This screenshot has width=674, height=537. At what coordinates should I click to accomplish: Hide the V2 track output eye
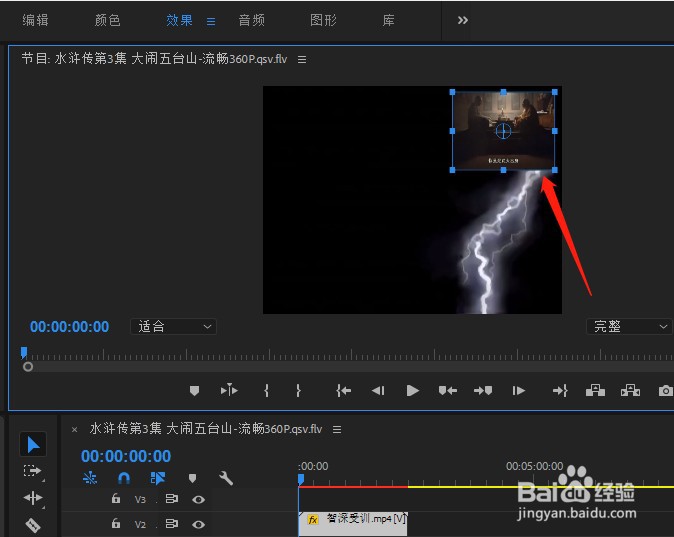pyautogui.click(x=198, y=524)
